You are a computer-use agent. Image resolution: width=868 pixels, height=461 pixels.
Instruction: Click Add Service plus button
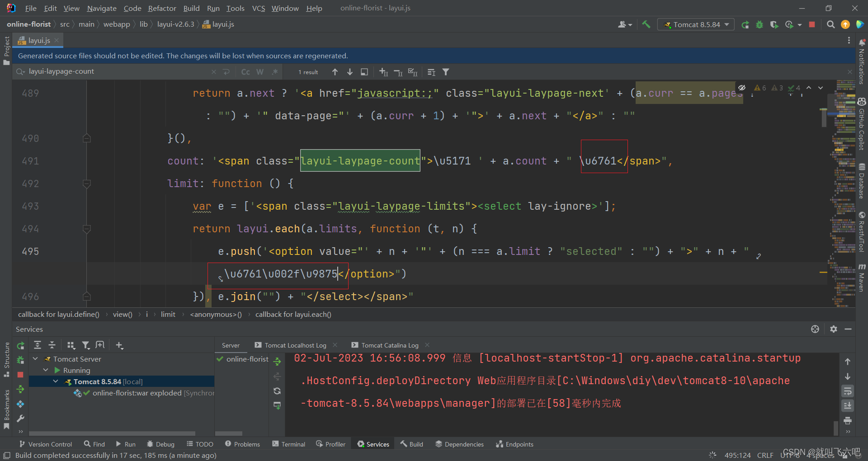[119, 345]
